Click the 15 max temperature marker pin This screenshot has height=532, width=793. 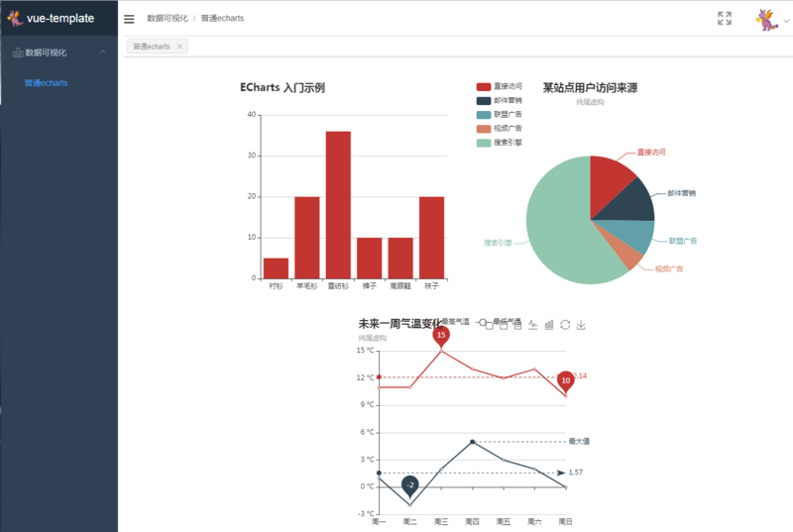tap(441, 336)
